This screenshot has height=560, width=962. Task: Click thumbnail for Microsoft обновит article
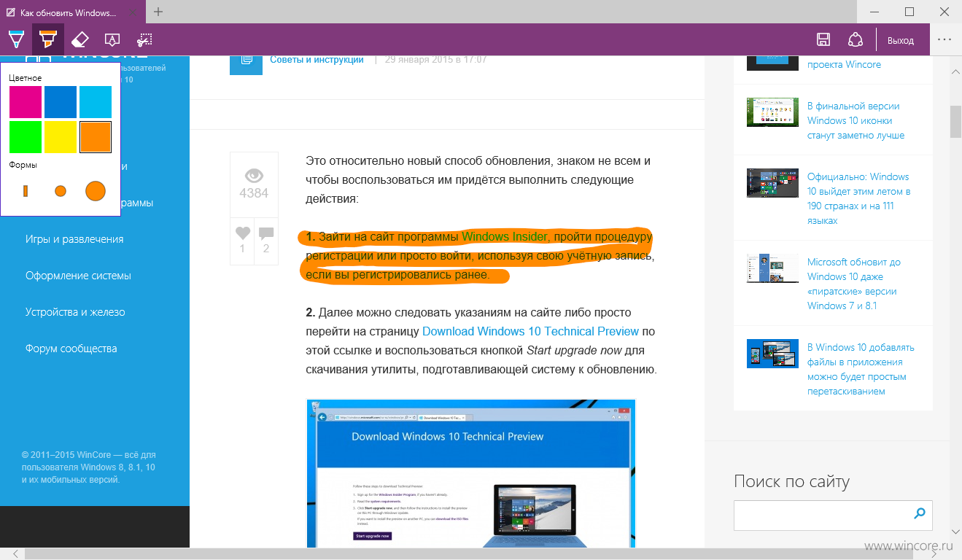pos(772,268)
